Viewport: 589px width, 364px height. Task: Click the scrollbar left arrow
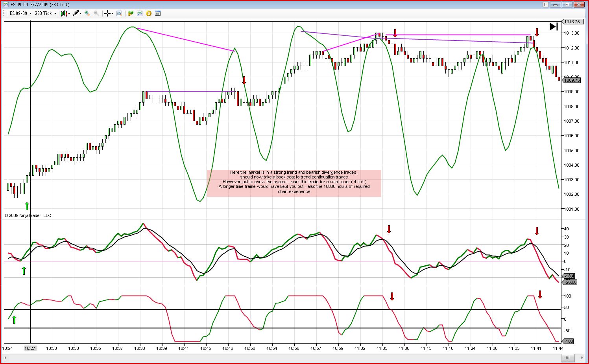pyautogui.click(x=6, y=358)
